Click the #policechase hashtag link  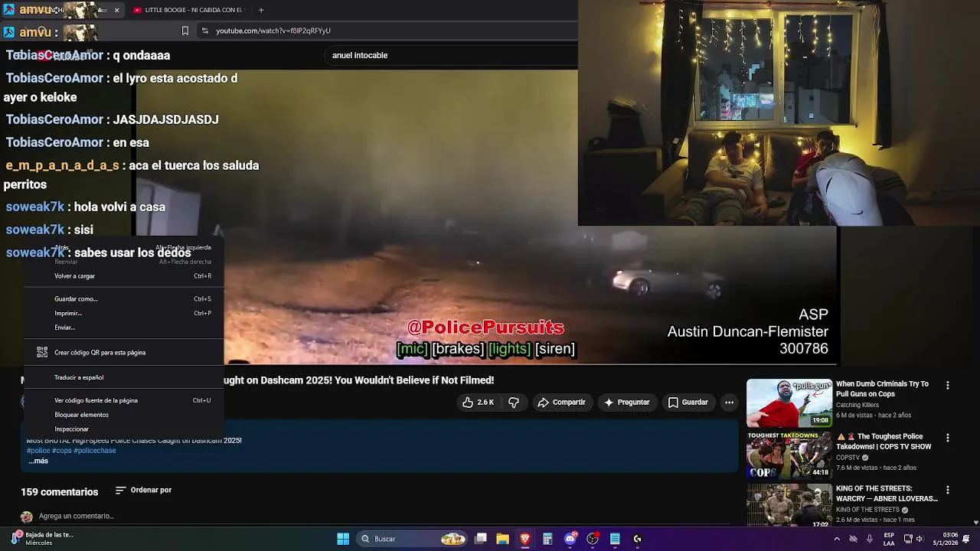[95, 451]
